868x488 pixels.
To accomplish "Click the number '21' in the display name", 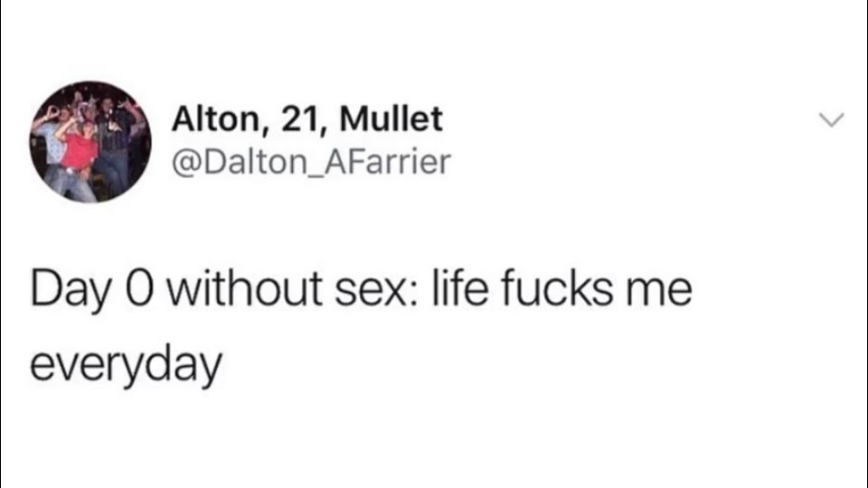I will click(301, 119).
